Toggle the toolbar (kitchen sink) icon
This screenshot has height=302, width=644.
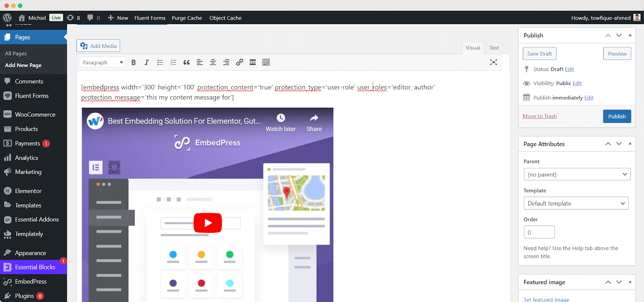266,62
